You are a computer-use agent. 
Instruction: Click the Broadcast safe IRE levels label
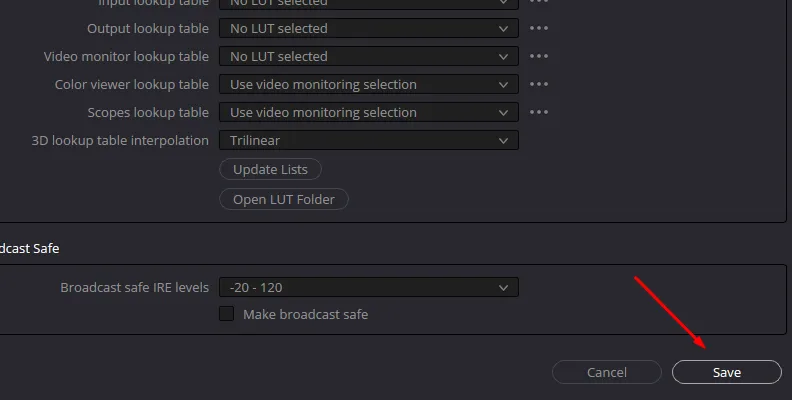click(x=135, y=287)
